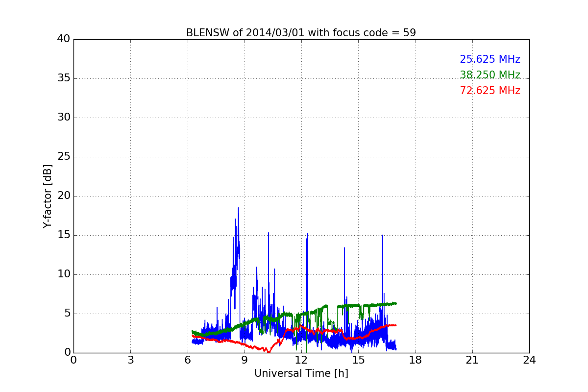This screenshot has height=392, width=588.
Task: Select the green '38.250 MHz' legend label
Action: 490,75
